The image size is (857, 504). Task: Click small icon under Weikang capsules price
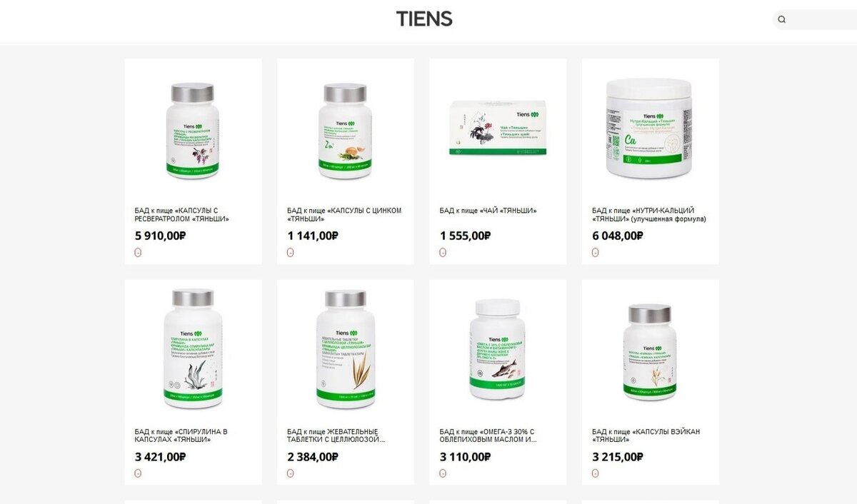pyautogui.click(x=595, y=473)
